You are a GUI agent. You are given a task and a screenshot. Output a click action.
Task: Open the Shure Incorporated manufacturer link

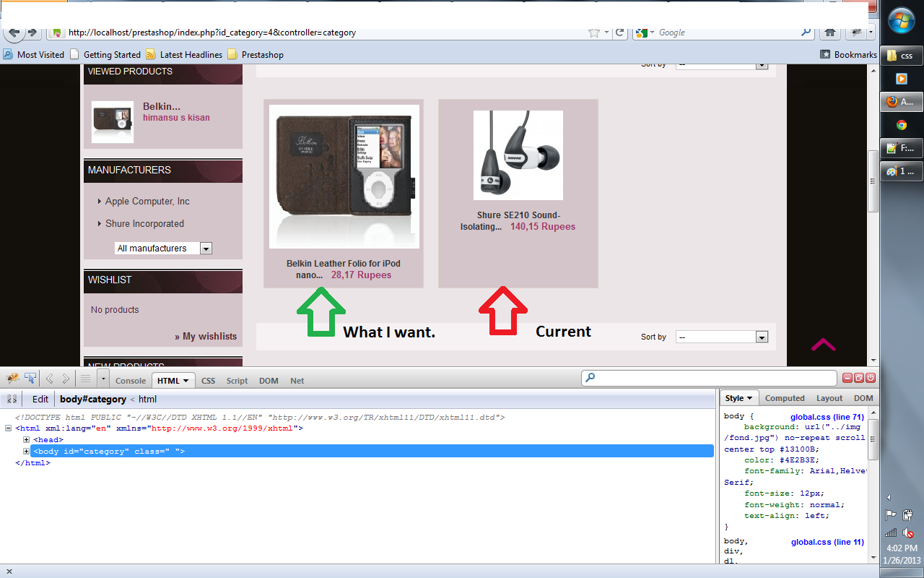[144, 224]
